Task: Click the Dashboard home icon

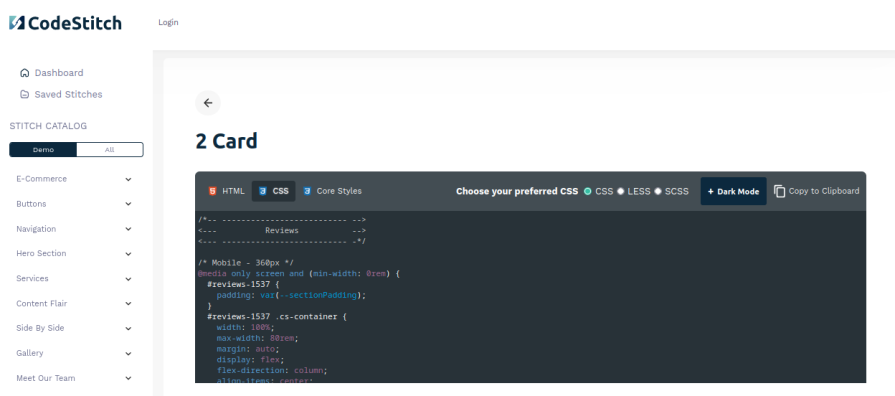Action: click(x=25, y=73)
